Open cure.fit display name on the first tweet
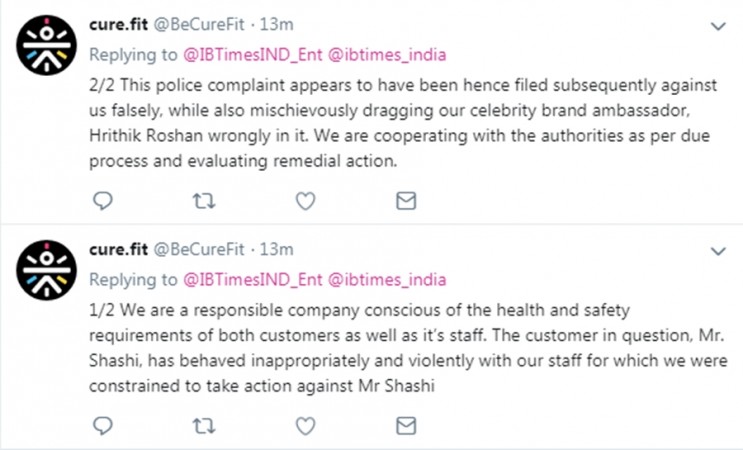 tap(118, 24)
